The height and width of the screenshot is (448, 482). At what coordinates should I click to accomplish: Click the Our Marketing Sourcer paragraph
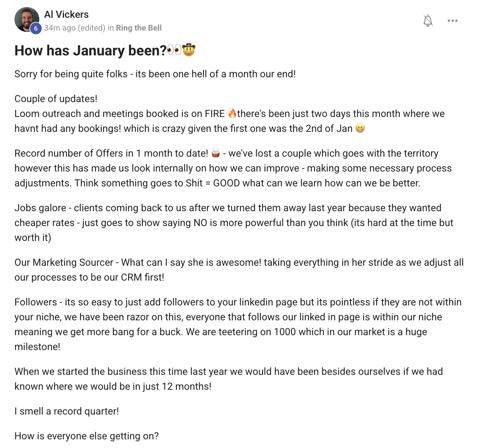(x=239, y=270)
